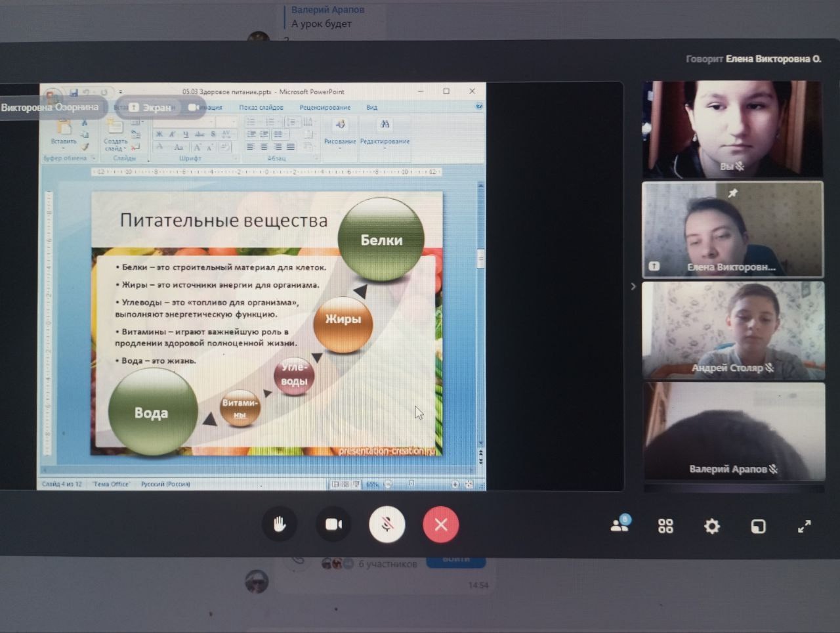Image resolution: width=840 pixels, height=633 pixels.
Task: Click the Белки sphere on slide
Action: (x=381, y=239)
